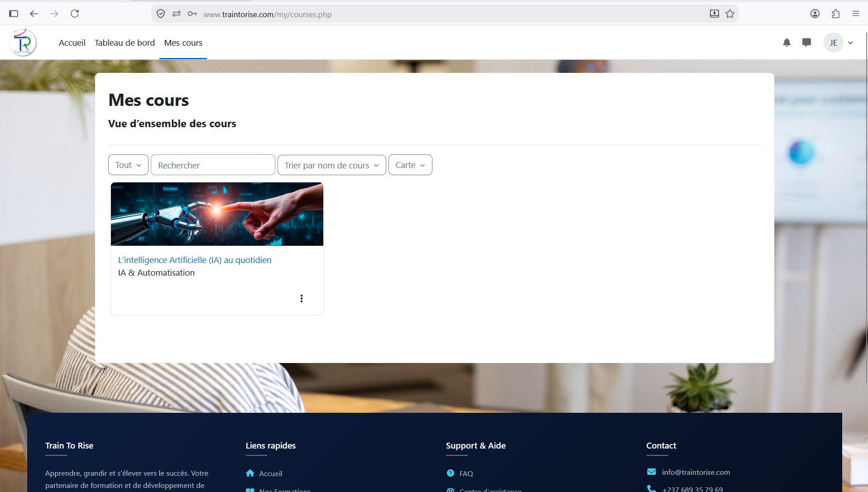Click the forward navigation arrow
Image resolution: width=868 pixels, height=492 pixels.
point(54,14)
